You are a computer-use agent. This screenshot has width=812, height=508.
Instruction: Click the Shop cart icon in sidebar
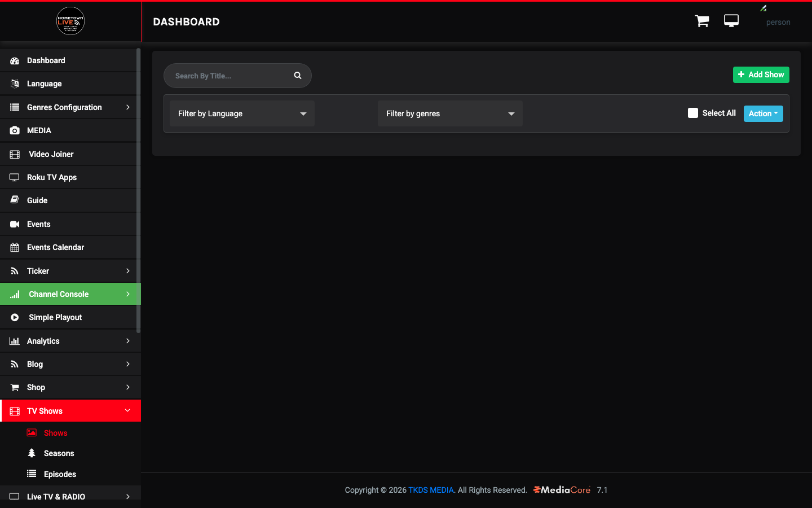click(x=15, y=387)
